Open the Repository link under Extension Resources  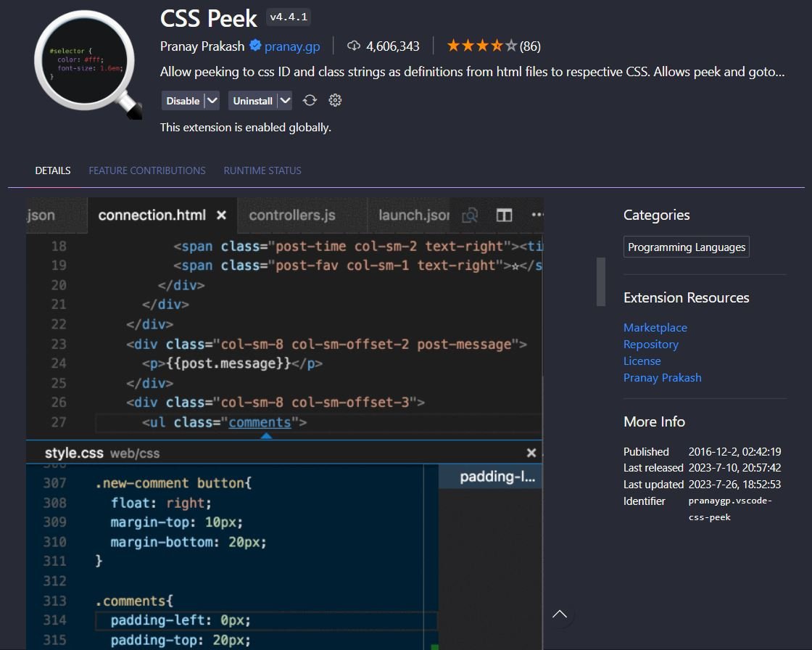(650, 344)
